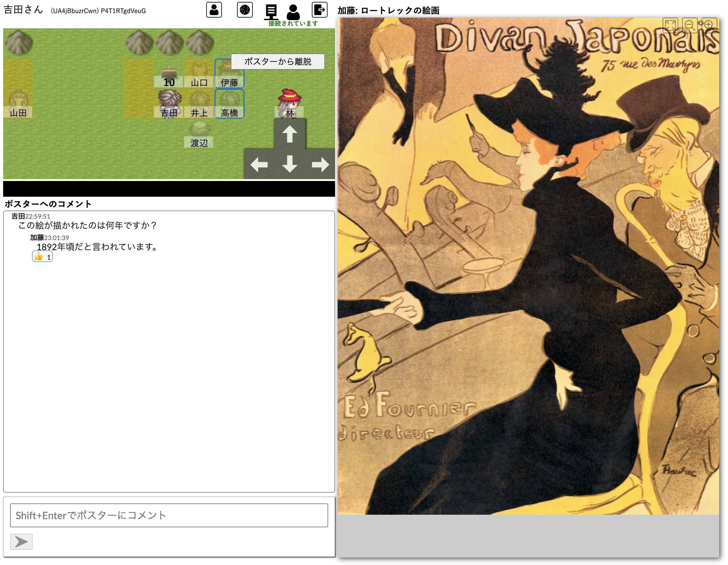Click the 山田 avatar on the map

pyautogui.click(x=18, y=103)
